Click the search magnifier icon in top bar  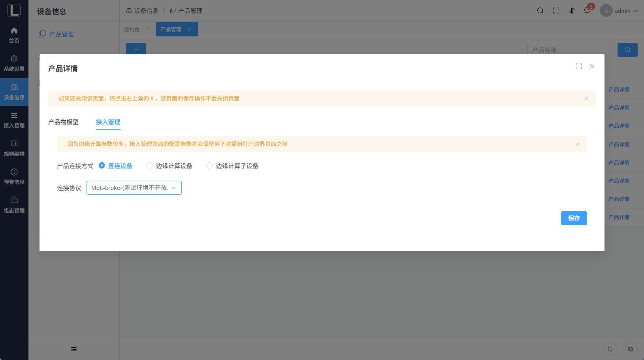coord(540,11)
